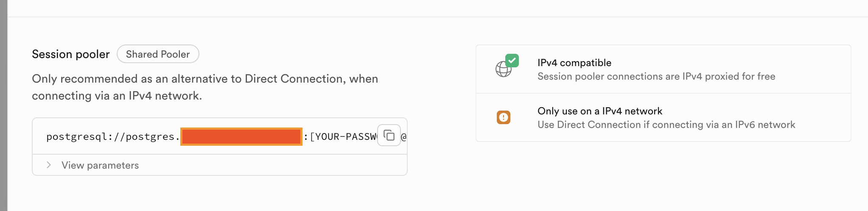Click the @ symbol ending the connection string
The width and height of the screenshot is (868, 211).
point(403,136)
